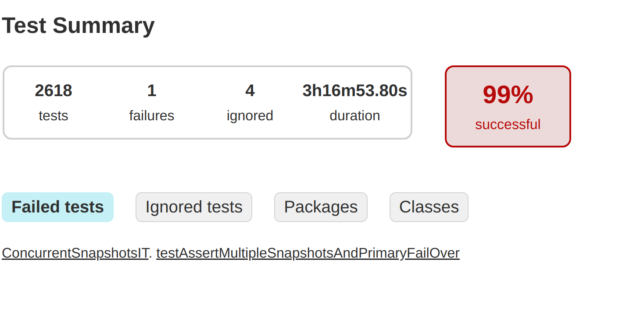Image resolution: width=644 pixels, height=309 pixels.
Task: Click the 1 failures counter
Action: pyautogui.click(x=151, y=90)
